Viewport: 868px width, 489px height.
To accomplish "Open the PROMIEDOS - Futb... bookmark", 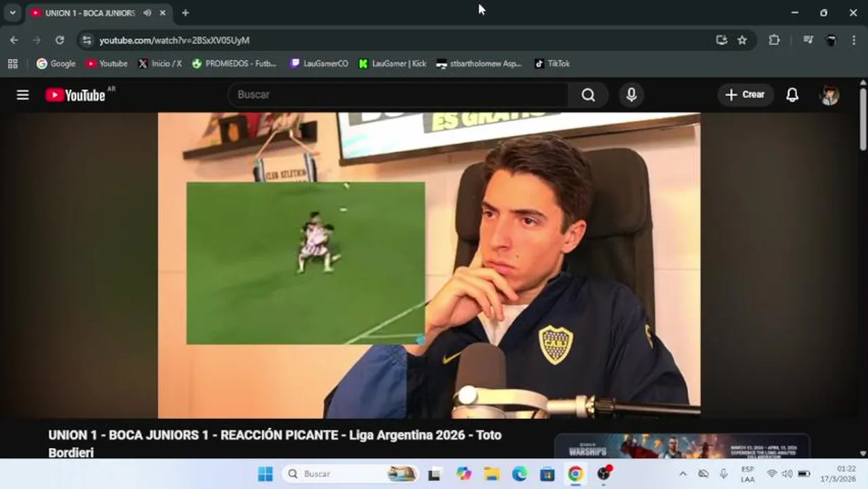I will point(234,64).
